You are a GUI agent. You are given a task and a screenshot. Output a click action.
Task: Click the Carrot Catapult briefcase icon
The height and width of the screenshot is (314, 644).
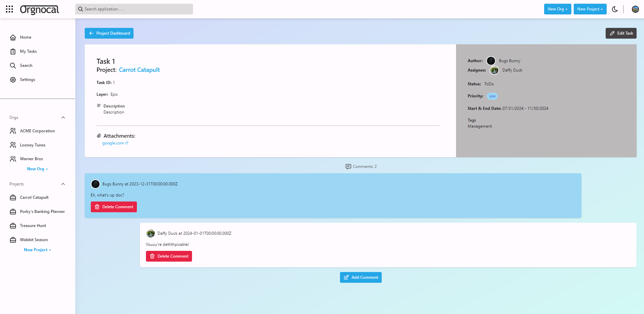pyautogui.click(x=13, y=197)
